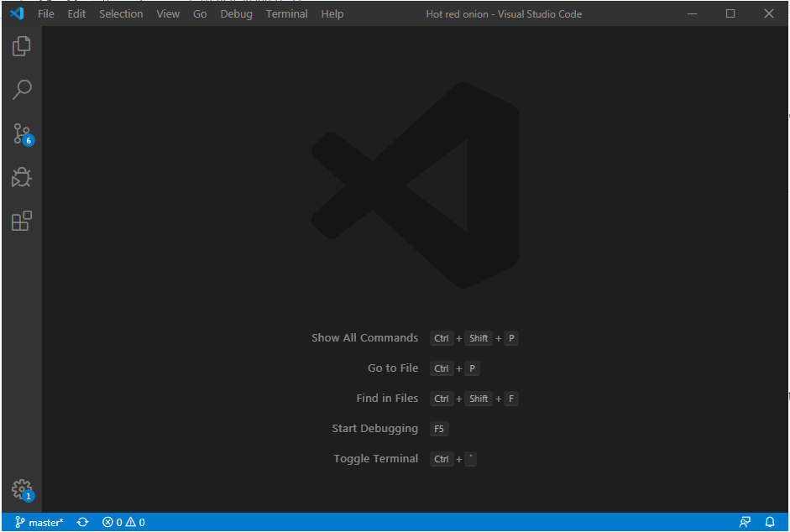The height and width of the screenshot is (532, 790).
Task: Click the feedback smiley in the status bar
Action: tap(745, 522)
